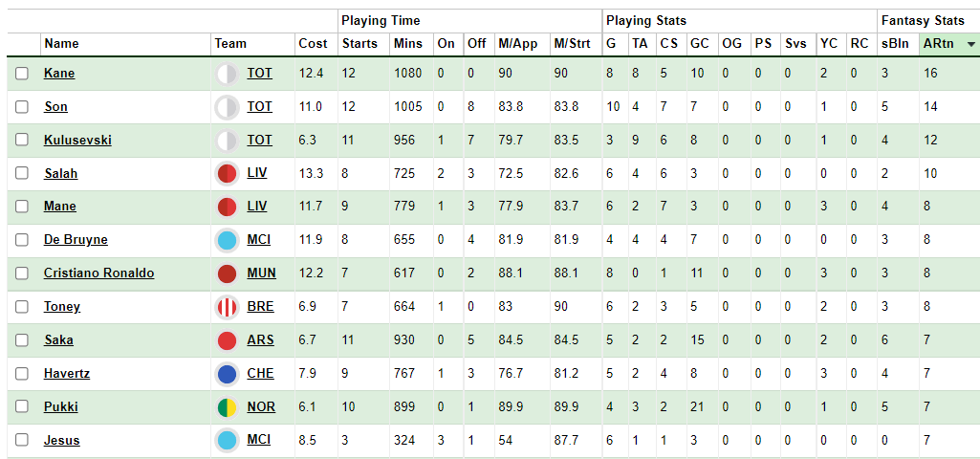The height and width of the screenshot is (459, 980).
Task: Click Toney's striped Brentford badge icon
Action: (x=227, y=308)
